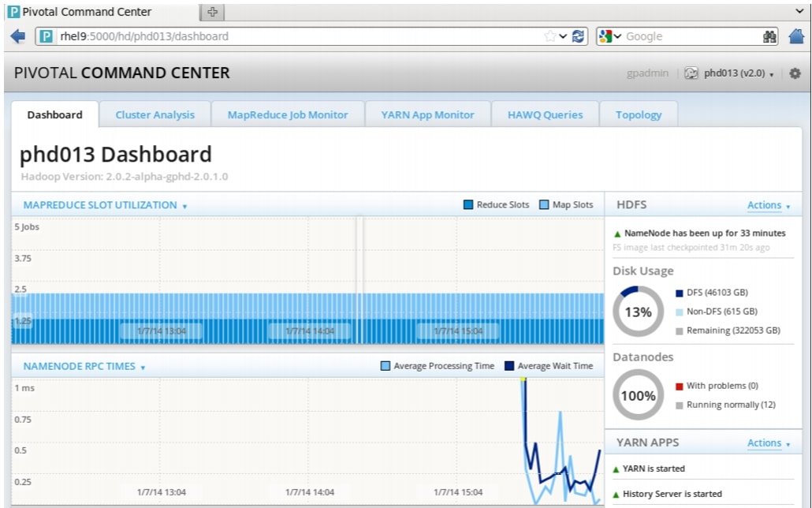Click the reload page icon
This screenshot has height=508, width=812.
click(578, 36)
